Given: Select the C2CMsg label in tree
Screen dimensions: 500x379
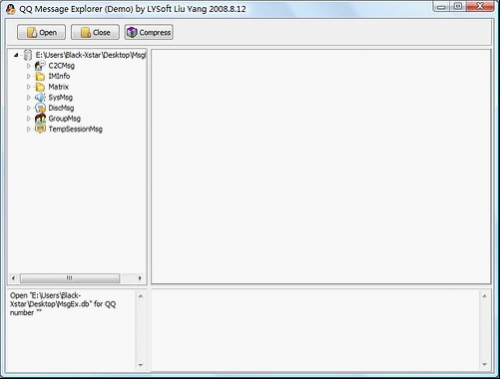Looking at the screenshot, I should coord(62,66).
